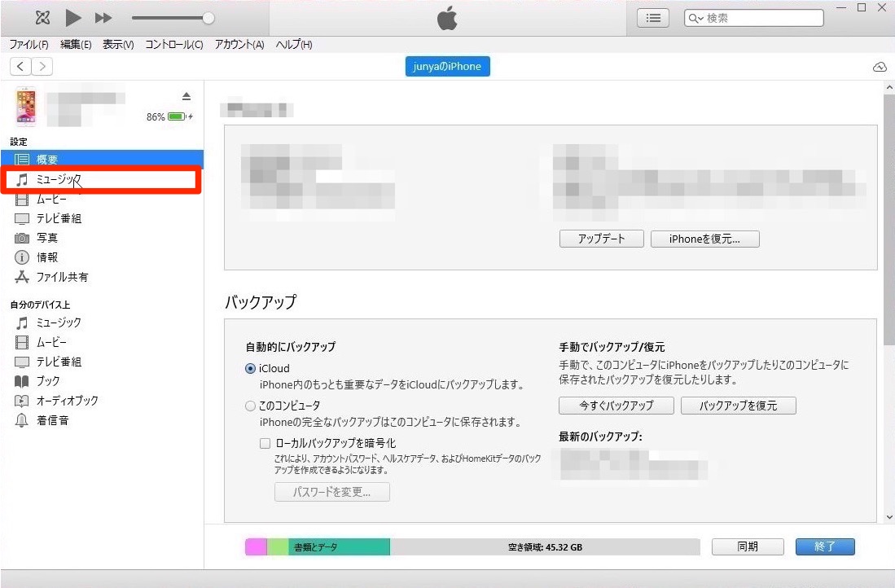Open オーディオブック in the device sidebar
The width and height of the screenshot is (895, 588).
[x=65, y=400]
